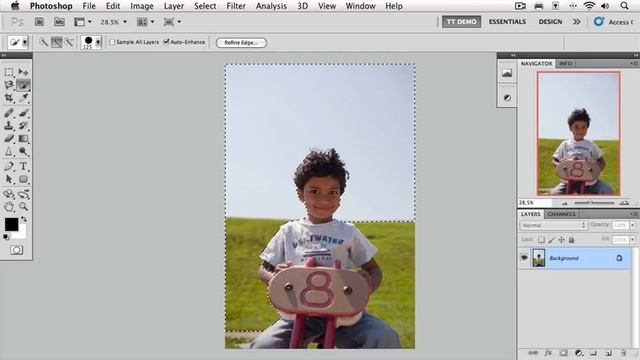The image size is (640, 360).
Task: Select the 3D Rotate tool
Action: pos(9,194)
